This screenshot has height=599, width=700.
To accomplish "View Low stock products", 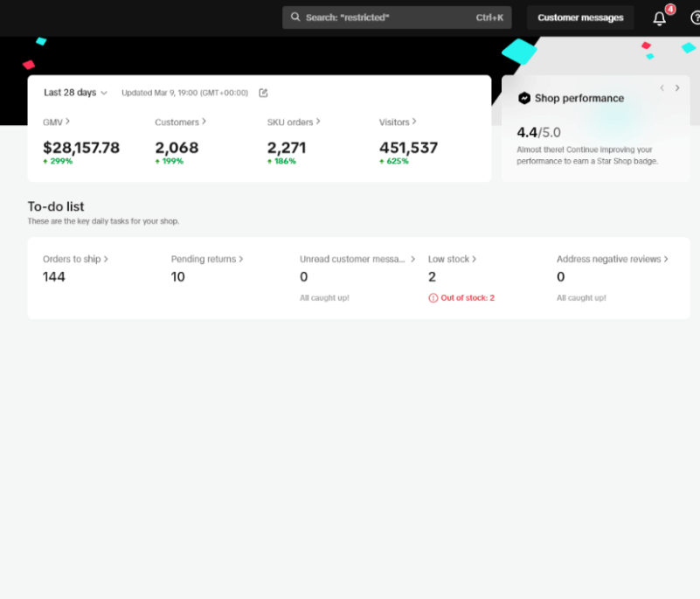I will click(x=452, y=260).
